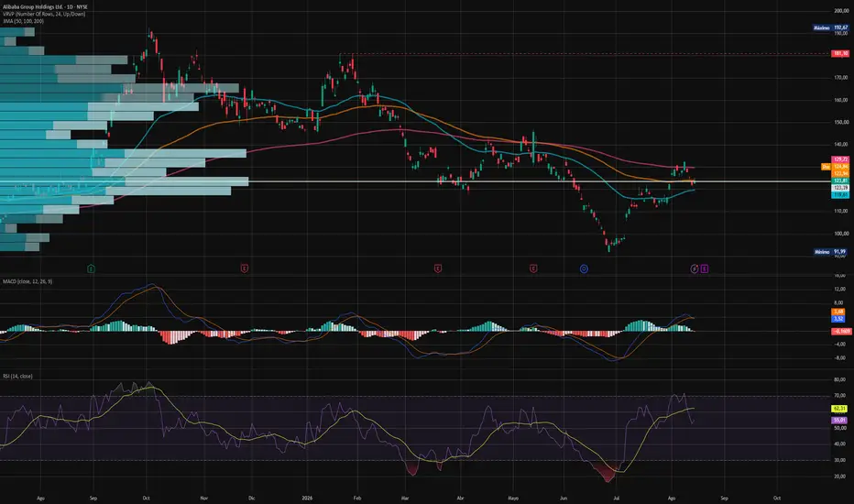Select the RSI (14, close) legend
Viewport: 854px width, 504px height.
[17, 376]
